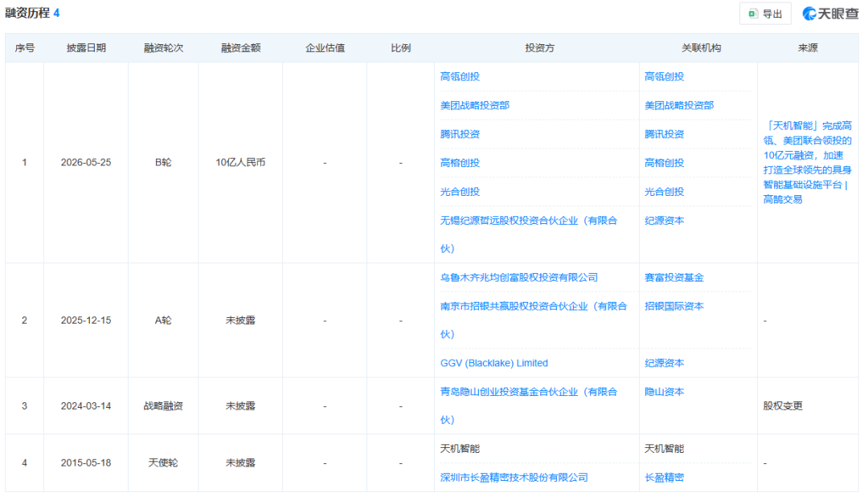Open 高榕创投 link in 关联机构 column
Screen dimensions: 868x497
coord(664,163)
